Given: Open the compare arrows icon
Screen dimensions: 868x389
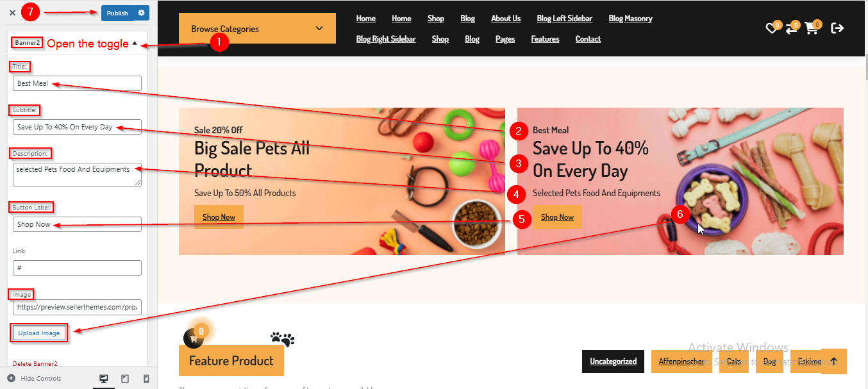Looking at the screenshot, I should click(x=792, y=28).
